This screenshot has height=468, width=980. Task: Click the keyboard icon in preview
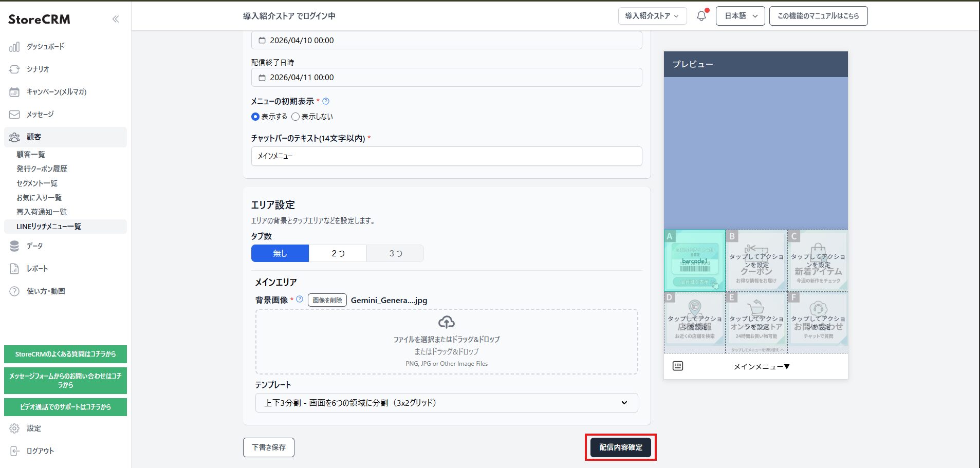click(x=678, y=366)
